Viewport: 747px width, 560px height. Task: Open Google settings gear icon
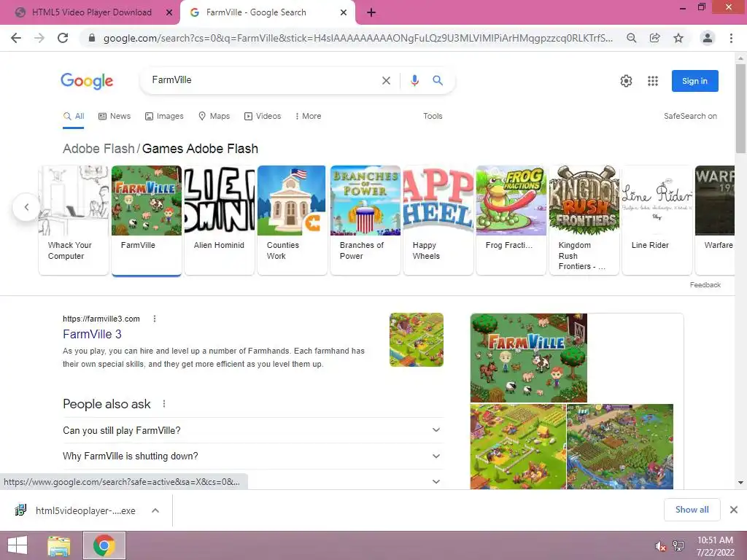coord(626,81)
